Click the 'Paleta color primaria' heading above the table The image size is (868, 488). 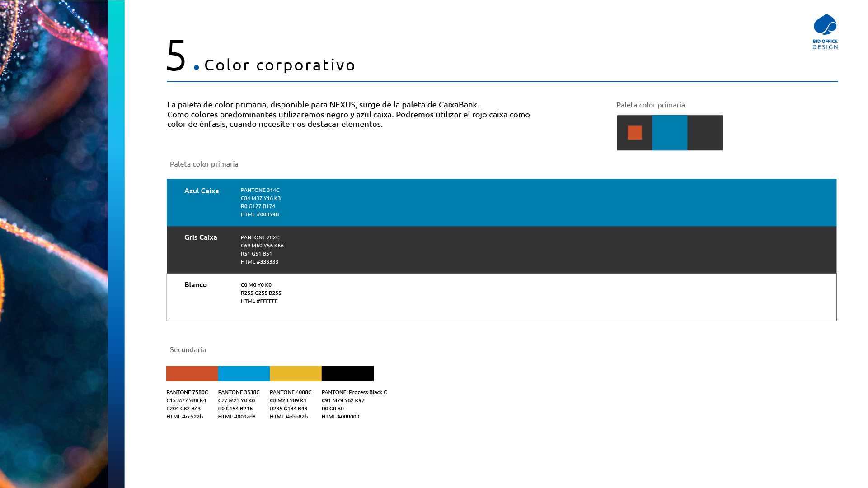coord(204,164)
